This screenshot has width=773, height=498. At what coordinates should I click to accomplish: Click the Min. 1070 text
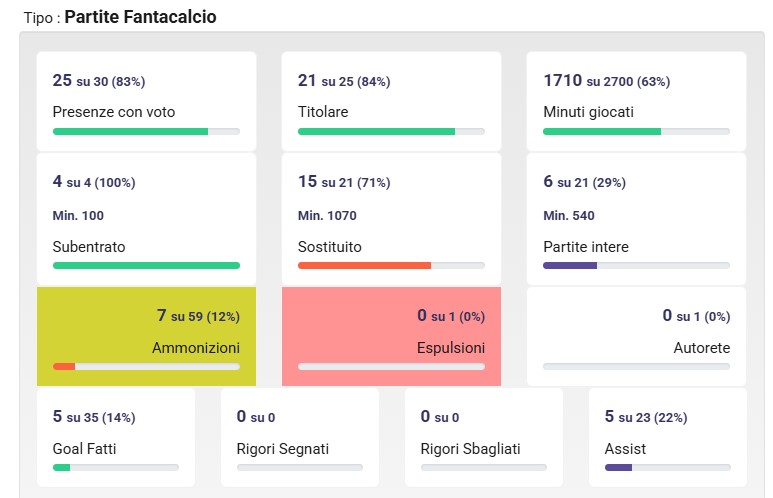327,215
